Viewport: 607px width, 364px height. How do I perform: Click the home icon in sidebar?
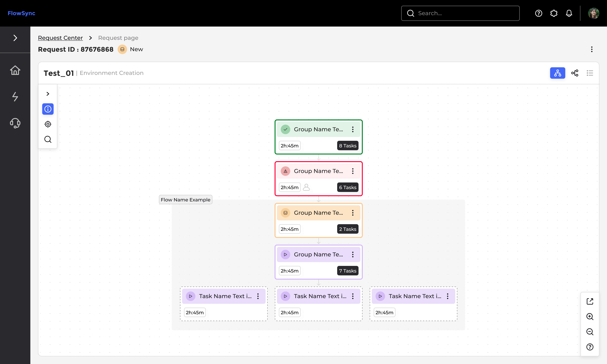point(15,70)
